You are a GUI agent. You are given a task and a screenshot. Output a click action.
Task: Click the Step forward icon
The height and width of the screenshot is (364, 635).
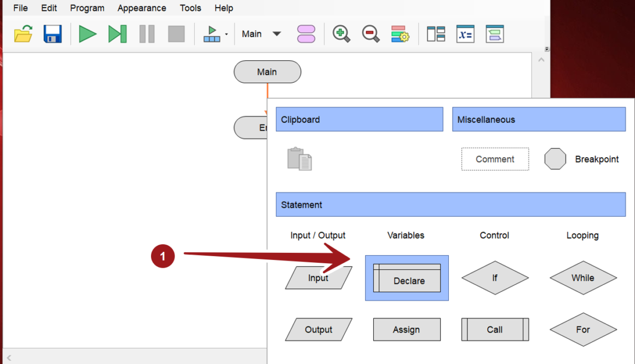(117, 34)
